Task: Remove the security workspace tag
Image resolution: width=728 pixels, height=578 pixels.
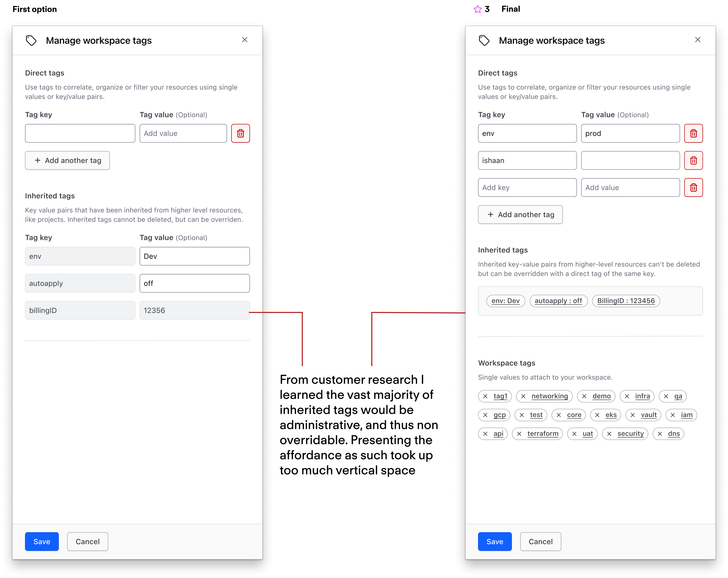Action: coord(609,433)
